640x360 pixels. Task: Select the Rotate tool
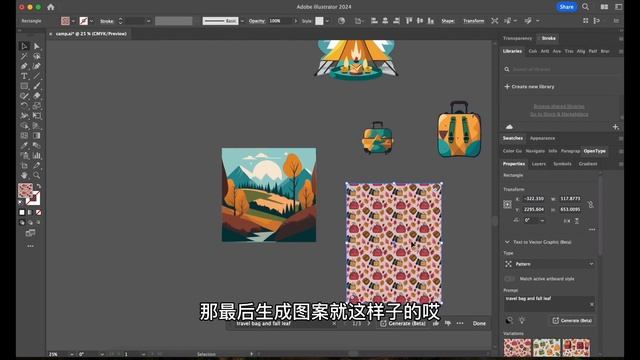point(24,106)
